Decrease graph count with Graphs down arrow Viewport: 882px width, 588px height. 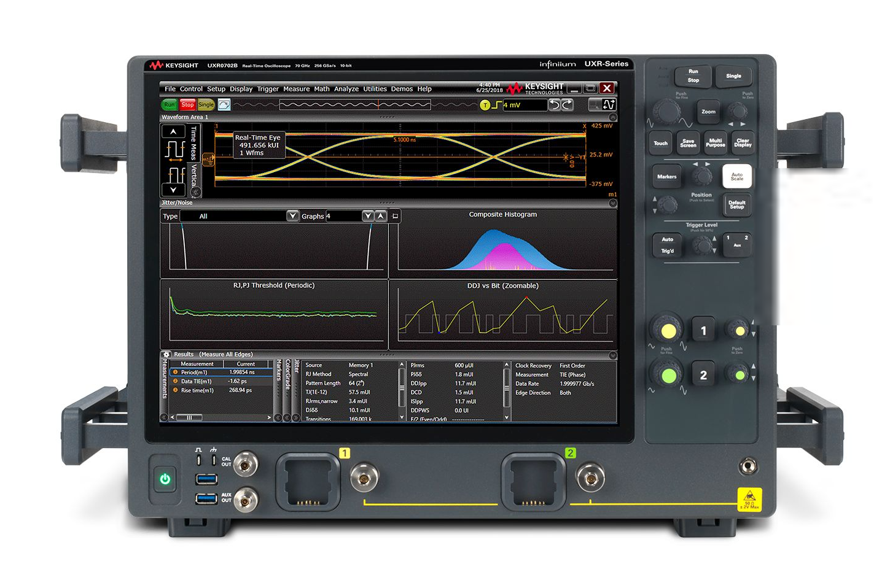(367, 216)
